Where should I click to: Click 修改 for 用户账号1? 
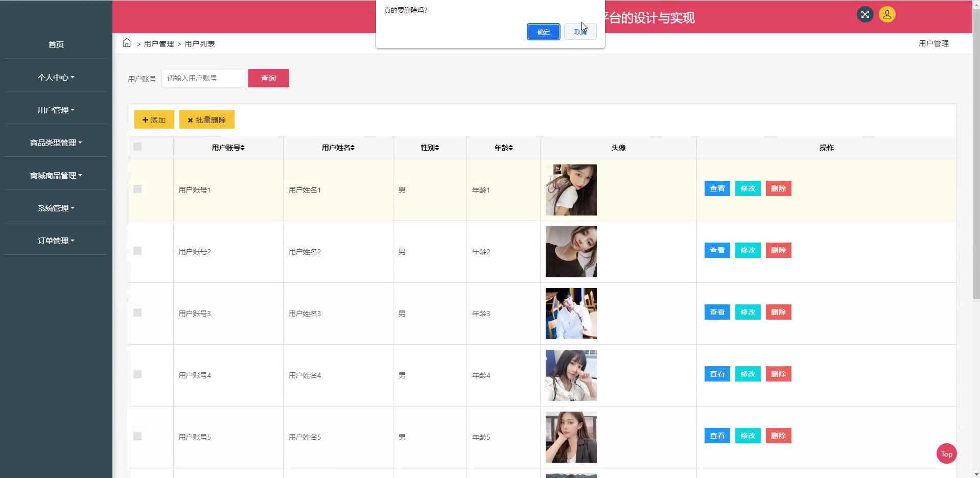tap(748, 188)
